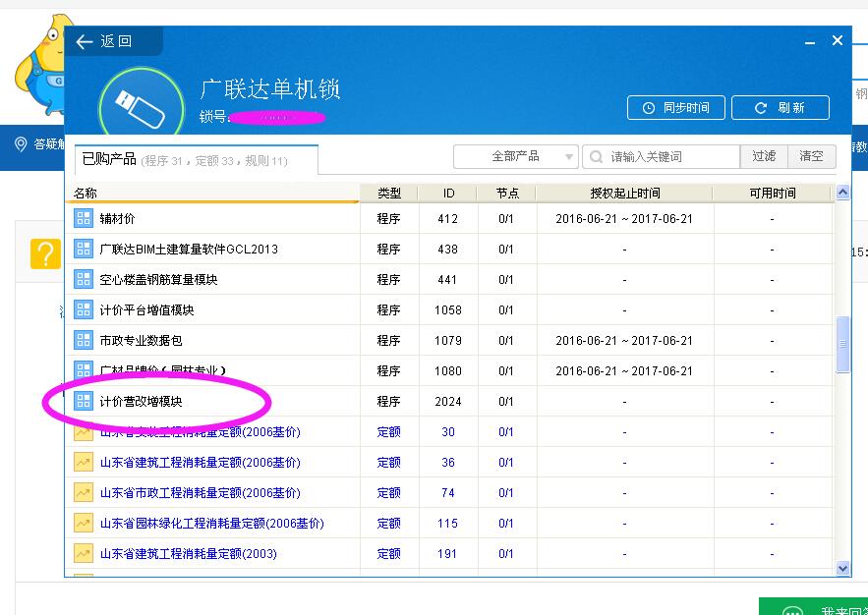Screen dimensions: 868x615
Task: Click the quota icon beside 山东省建筑工程消耗量定额(2006基价)
Action: pos(84,462)
